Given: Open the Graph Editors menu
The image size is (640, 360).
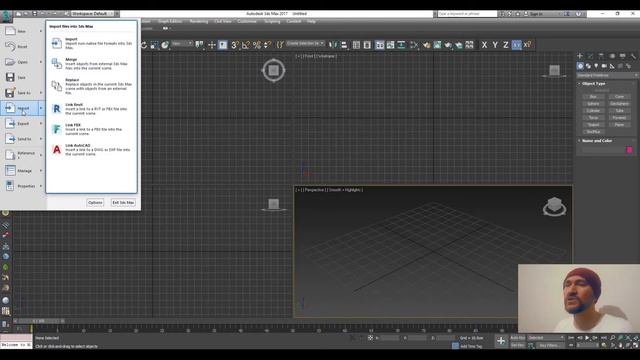Looking at the screenshot, I should pos(170,21).
